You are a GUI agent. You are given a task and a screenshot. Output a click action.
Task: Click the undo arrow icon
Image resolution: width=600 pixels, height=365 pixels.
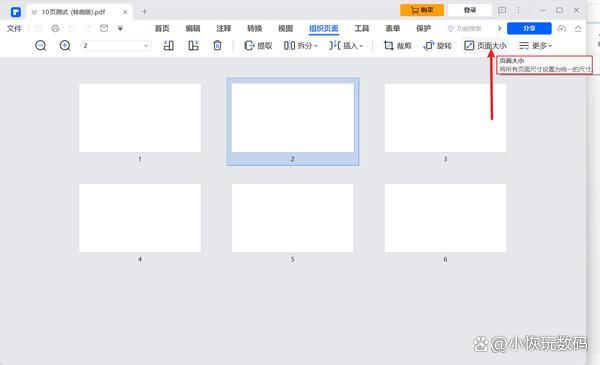[x=72, y=28]
